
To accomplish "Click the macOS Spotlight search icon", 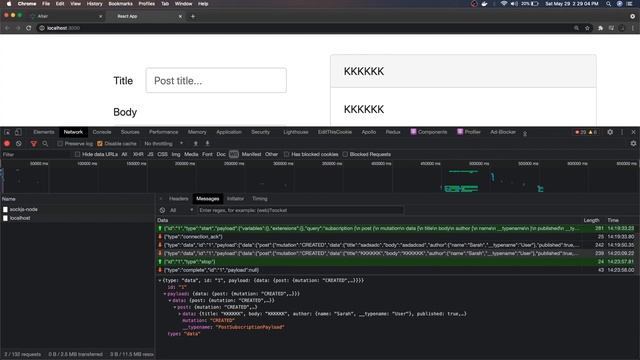I will (608, 4).
